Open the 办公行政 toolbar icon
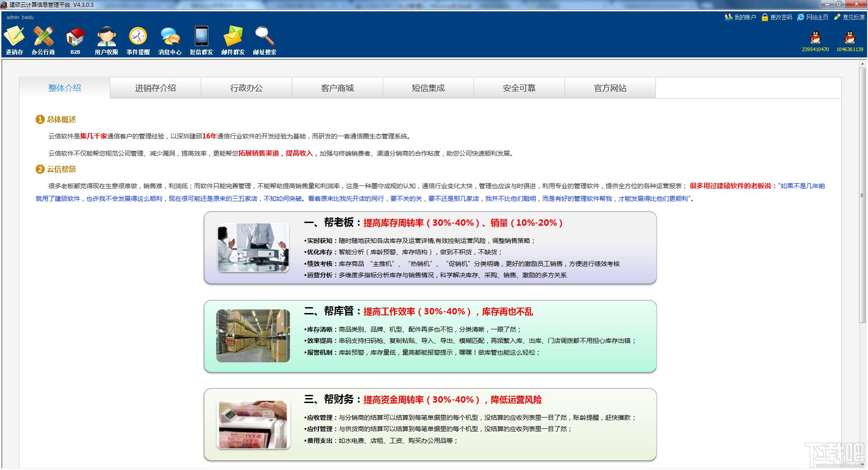868x470 pixels. pos(43,40)
